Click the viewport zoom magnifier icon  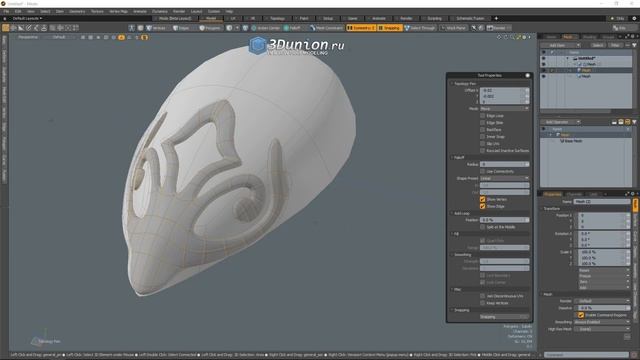(512, 37)
